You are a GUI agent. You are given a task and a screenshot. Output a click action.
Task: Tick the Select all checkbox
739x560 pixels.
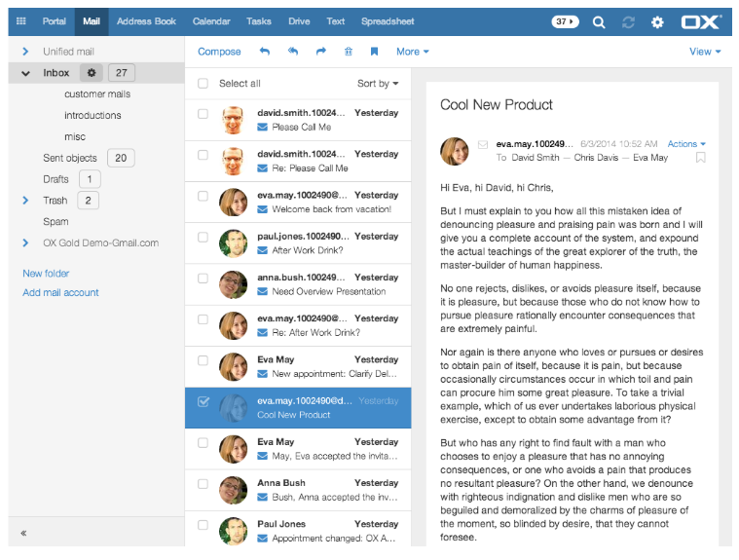(203, 84)
